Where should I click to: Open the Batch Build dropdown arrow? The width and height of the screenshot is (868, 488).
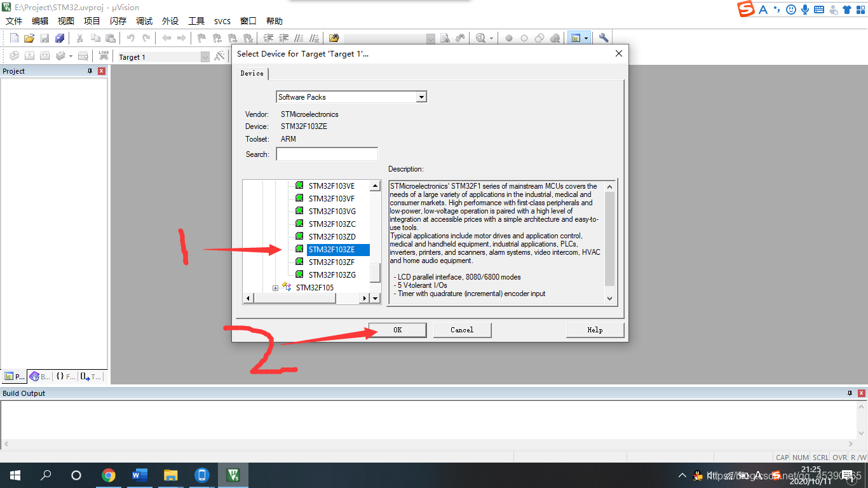(71, 56)
